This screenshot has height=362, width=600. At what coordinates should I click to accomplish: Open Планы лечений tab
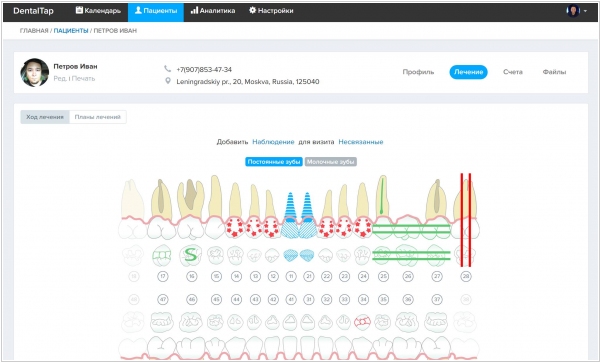pos(98,117)
